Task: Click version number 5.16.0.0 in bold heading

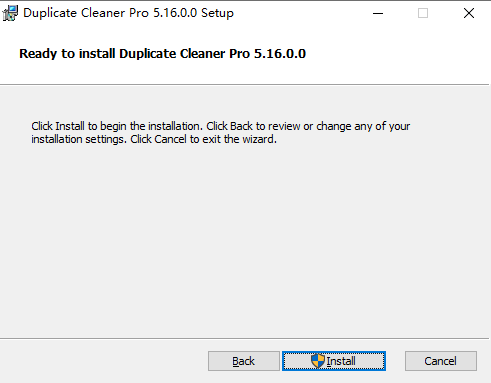Action: point(280,54)
